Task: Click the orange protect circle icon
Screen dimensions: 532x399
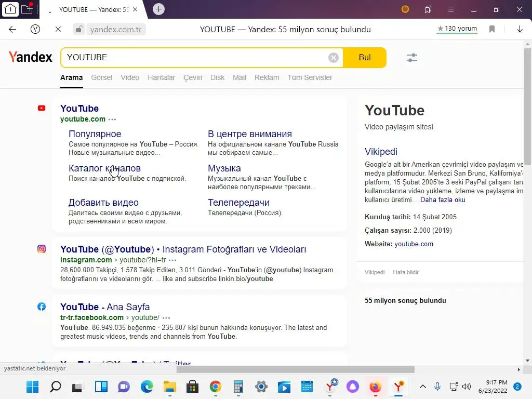Action: coord(405,9)
